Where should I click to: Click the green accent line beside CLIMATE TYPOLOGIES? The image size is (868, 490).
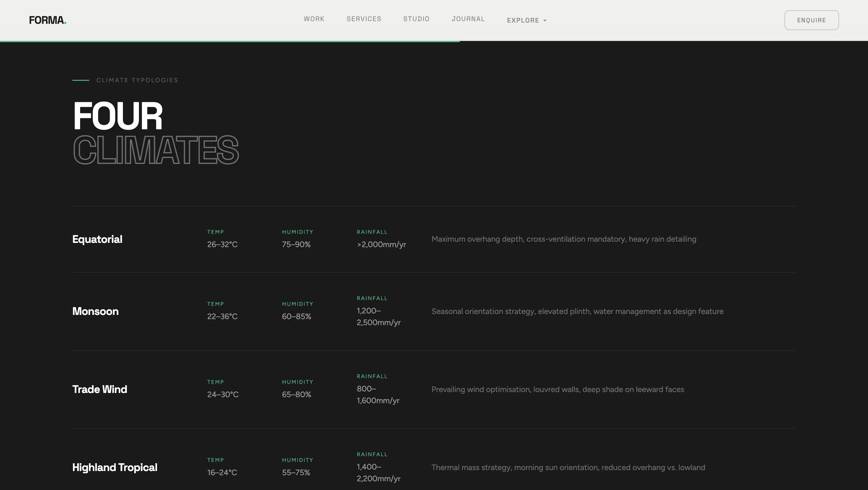(80, 80)
